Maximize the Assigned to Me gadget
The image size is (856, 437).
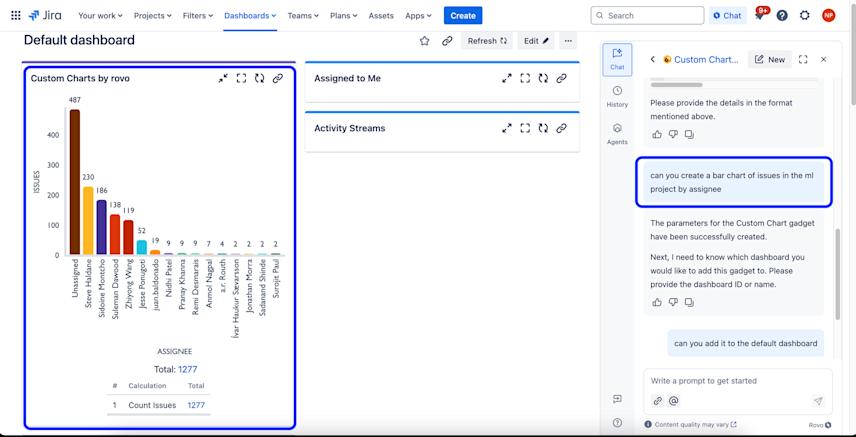525,78
